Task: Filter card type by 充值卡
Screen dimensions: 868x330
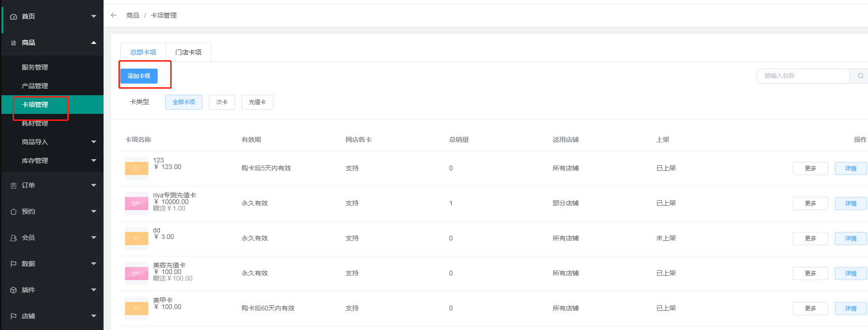Action: point(257,102)
